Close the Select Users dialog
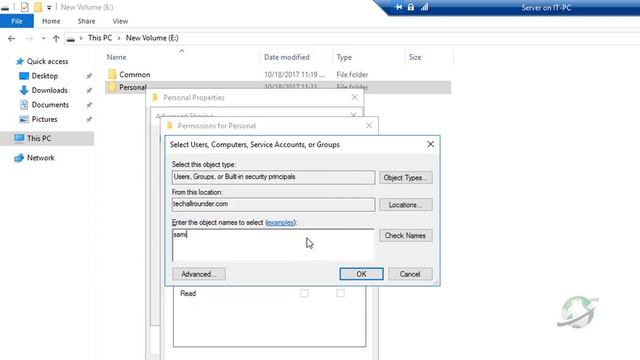Screen dimensions: 640x360 tap(430, 144)
